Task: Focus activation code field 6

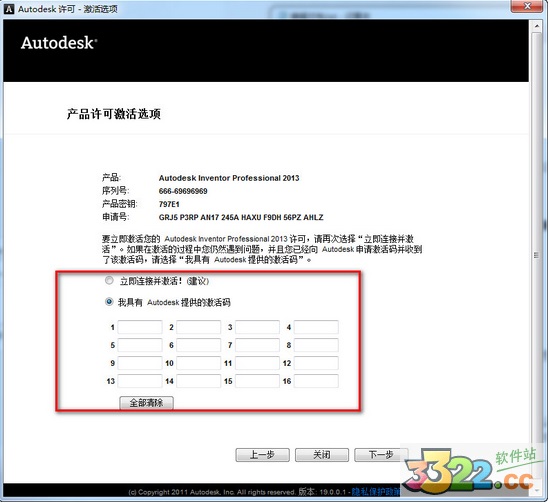Action: (199, 345)
